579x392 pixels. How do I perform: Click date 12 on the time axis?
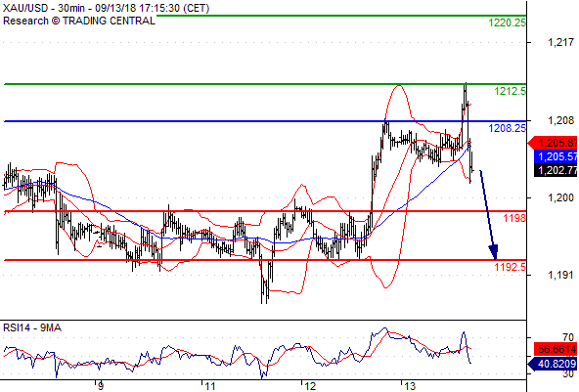click(310, 387)
